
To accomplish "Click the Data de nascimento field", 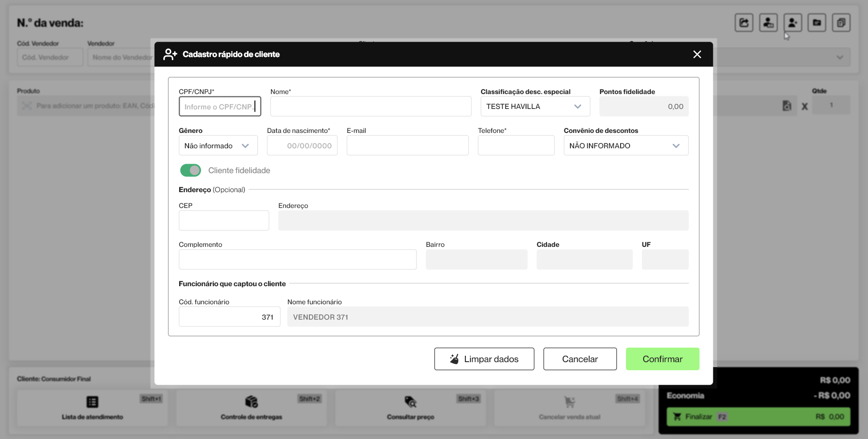I will (302, 146).
